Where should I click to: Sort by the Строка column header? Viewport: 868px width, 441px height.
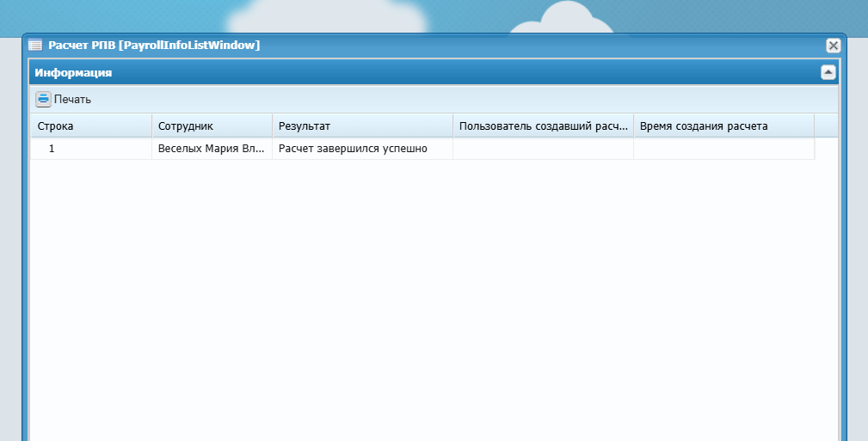click(x=91, y=126)
